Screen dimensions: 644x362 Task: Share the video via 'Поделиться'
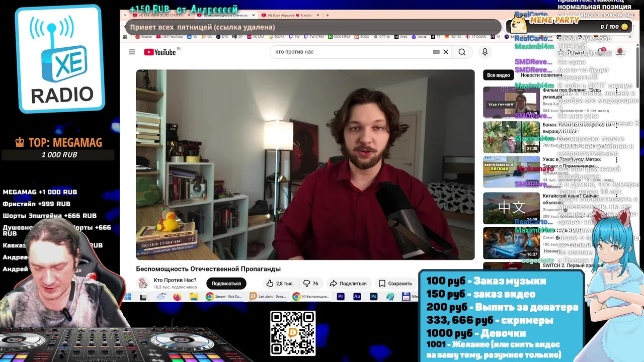(x=348, y=284)
